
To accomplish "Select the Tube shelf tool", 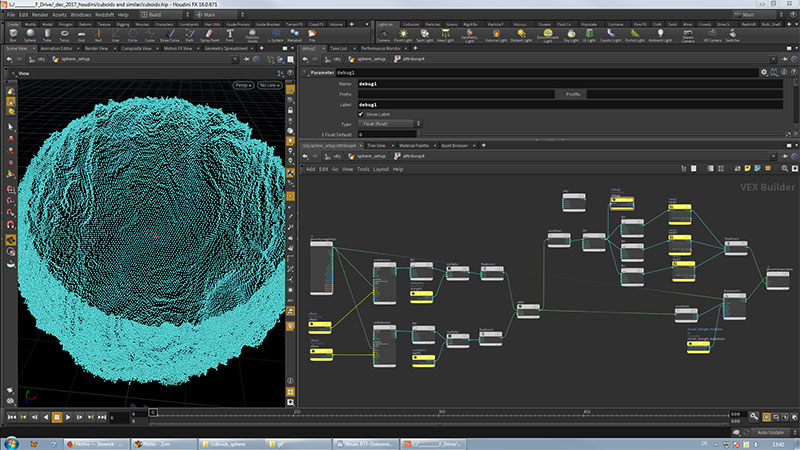I will tap(47, 35).
